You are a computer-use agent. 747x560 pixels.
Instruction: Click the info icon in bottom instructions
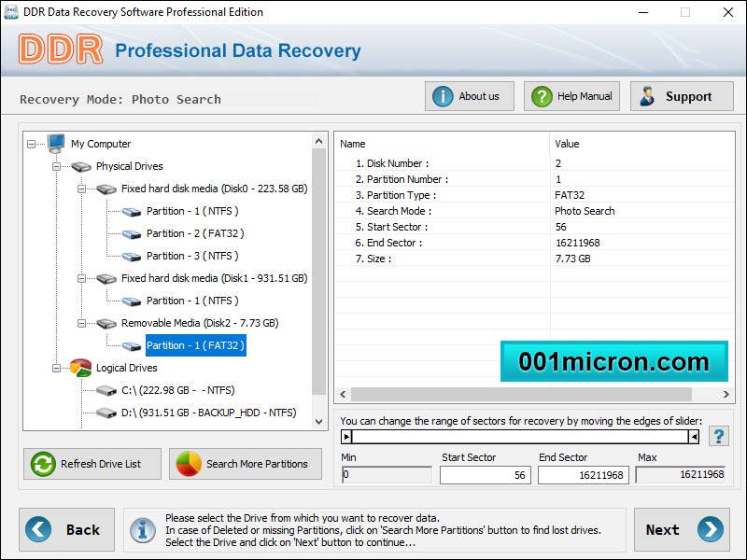pyautogui.click(x=143, y=530)
